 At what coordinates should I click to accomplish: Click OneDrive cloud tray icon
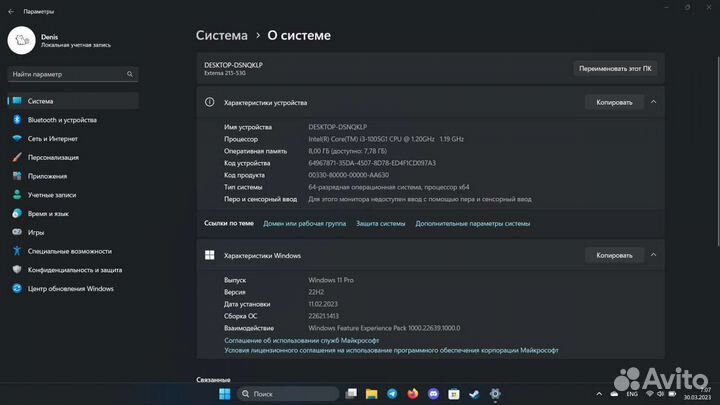pyautogui.click(x=614, y=394)
